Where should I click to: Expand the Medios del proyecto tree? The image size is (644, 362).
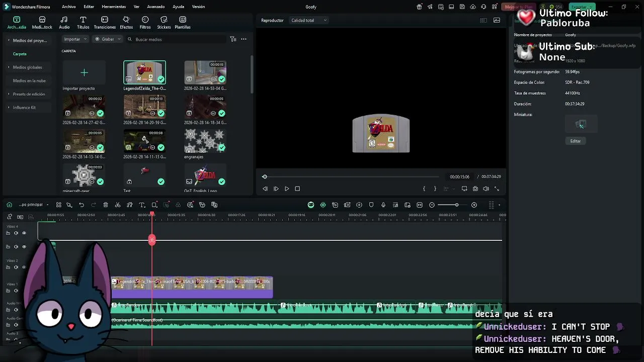(9, 40)
